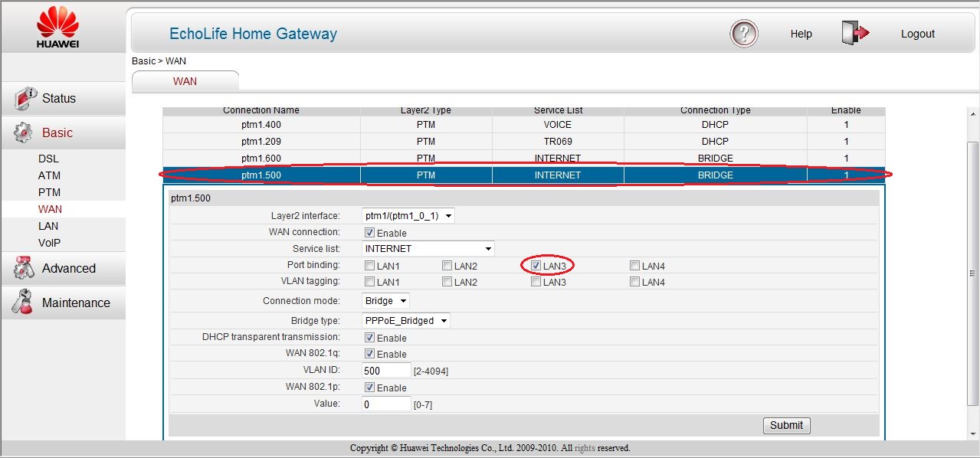Click the Basic settings gear icon
The width and height of the screenshot is (980, 458).
point(23,132)
